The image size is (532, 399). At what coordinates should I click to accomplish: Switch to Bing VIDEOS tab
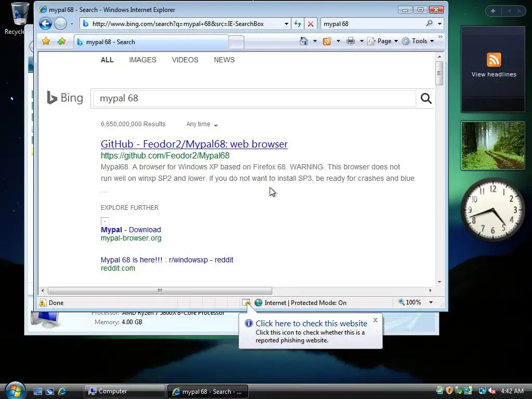coord(185,60)
